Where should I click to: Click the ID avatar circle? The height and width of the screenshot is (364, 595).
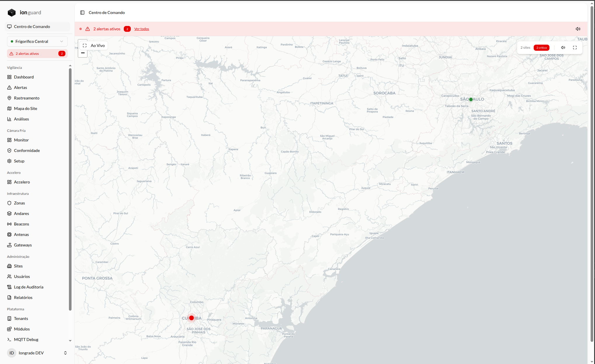[x=12, y=353]
